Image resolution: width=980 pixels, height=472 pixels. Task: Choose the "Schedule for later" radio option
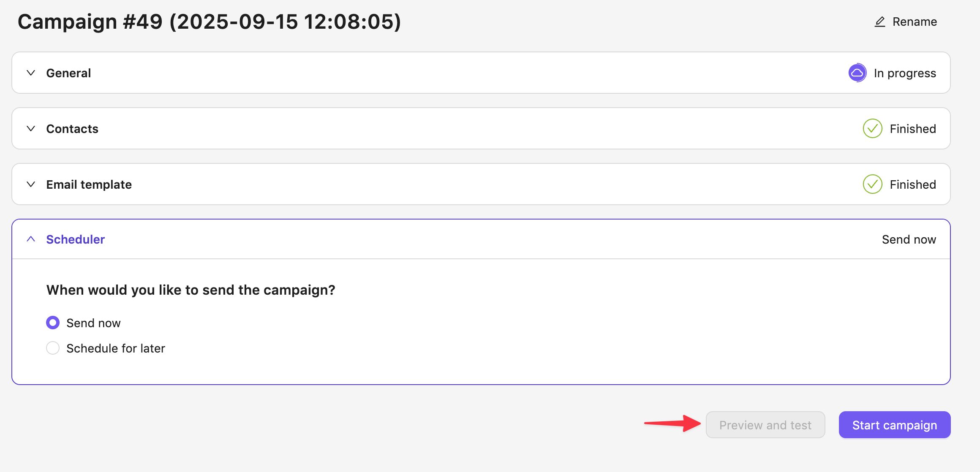click(x=53, y=348)
